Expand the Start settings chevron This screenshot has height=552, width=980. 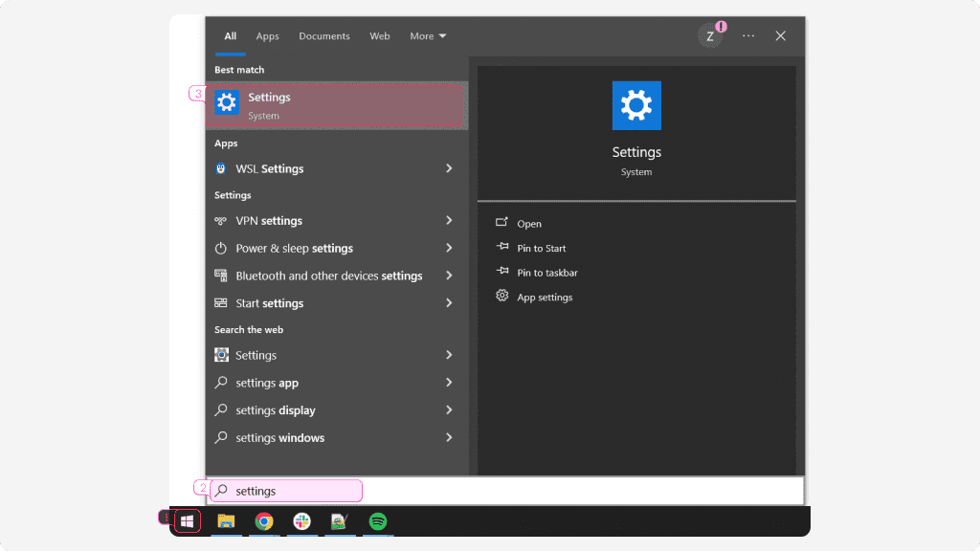coord(449,303)
